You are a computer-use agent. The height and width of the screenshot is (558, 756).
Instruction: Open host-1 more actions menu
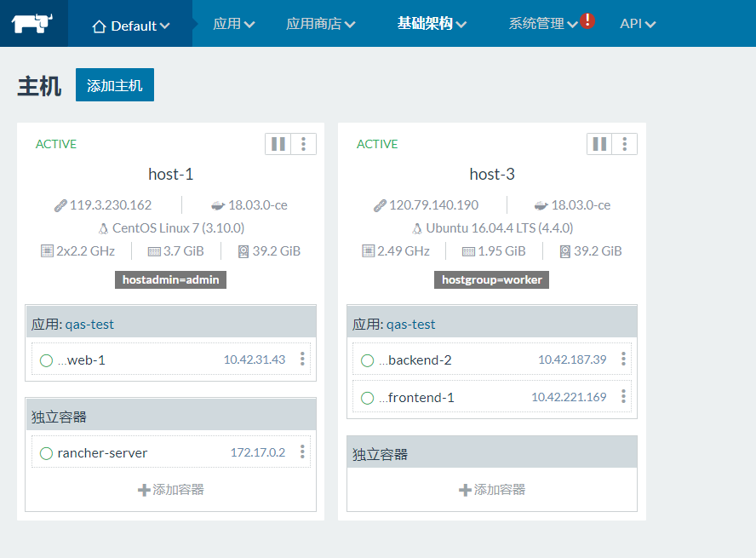coord(303,144)
